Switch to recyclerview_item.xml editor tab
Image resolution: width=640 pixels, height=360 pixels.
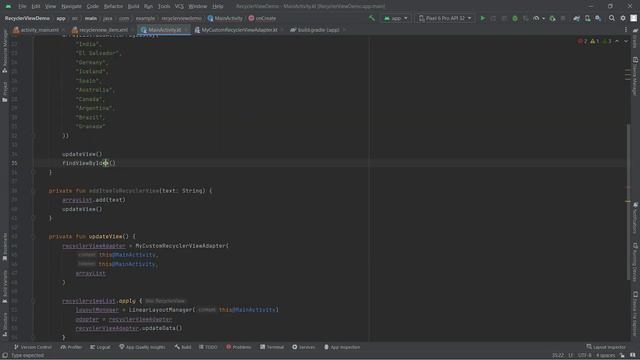(100, 30)
